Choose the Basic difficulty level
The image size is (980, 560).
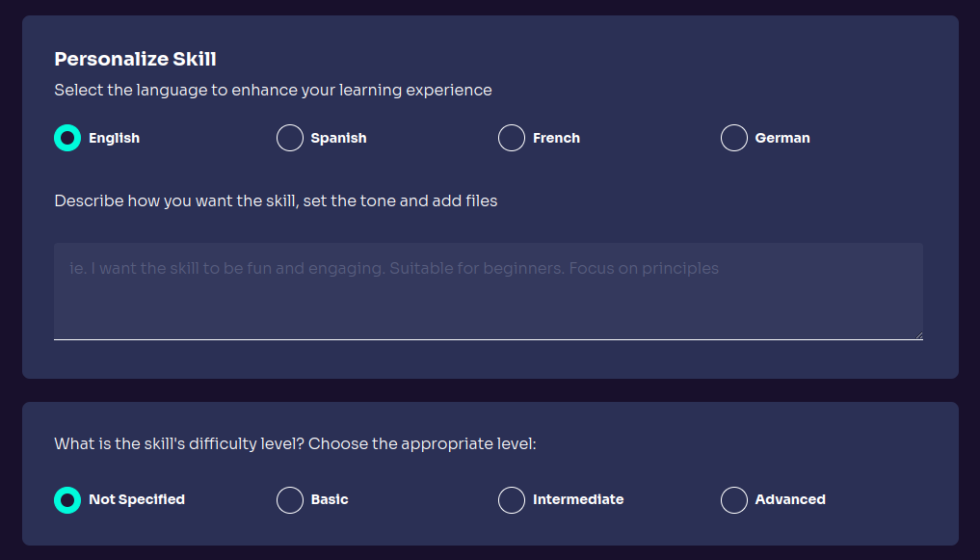(x=290, y=499)
